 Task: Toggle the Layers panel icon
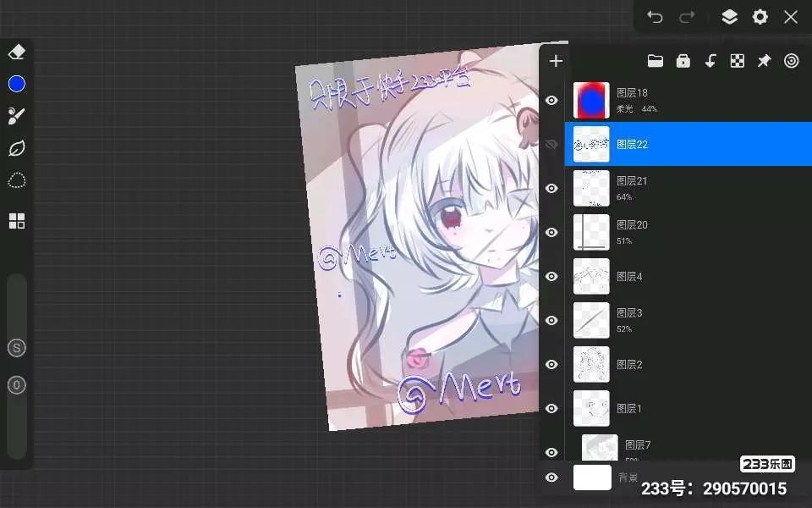[x=729, y=17]
